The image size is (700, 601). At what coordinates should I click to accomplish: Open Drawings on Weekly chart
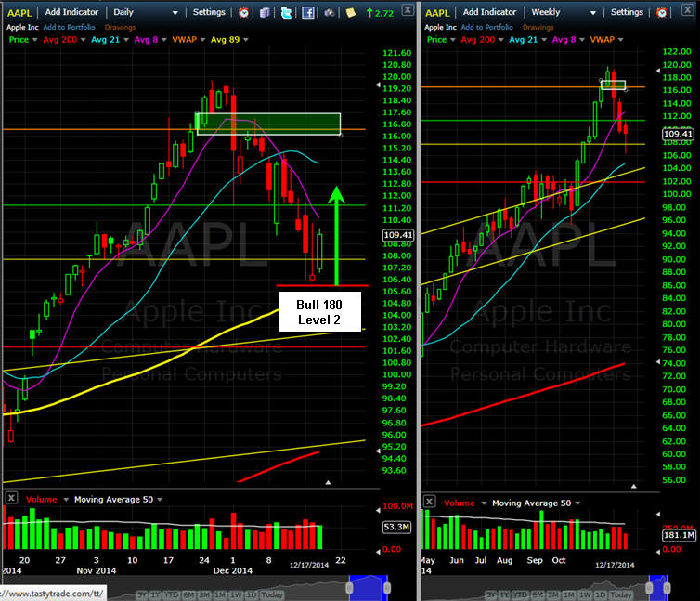click(538, 27)
